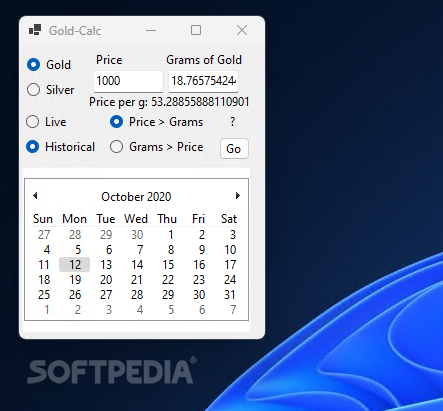443x411 pixels.
Task: Select October 25 in the calendar
Action: [x=44, y=295]
